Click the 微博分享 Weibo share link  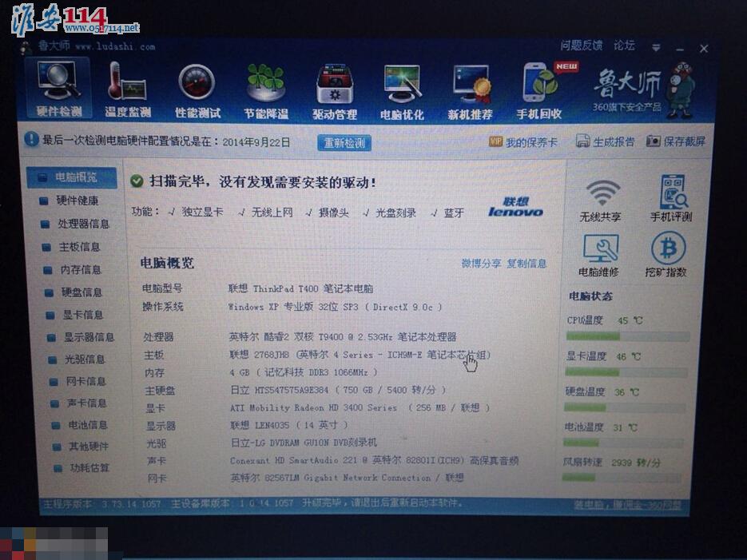pos(481,263)
